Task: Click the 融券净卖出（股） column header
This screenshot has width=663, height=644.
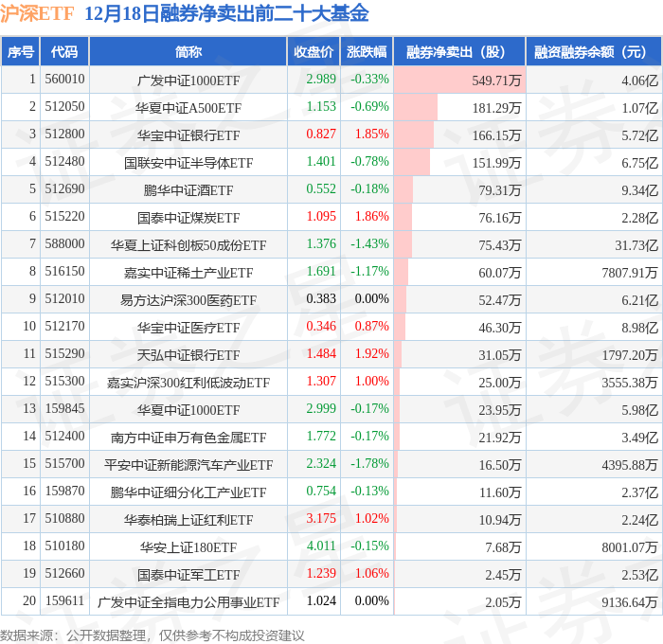Action: (x=459, y=52)
